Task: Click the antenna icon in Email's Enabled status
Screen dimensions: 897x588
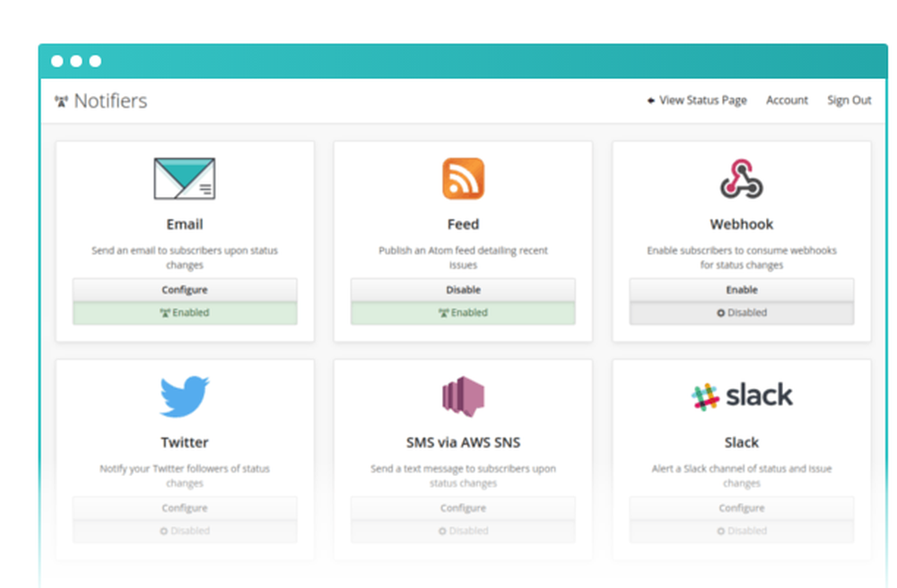Action: coord(165,313)
